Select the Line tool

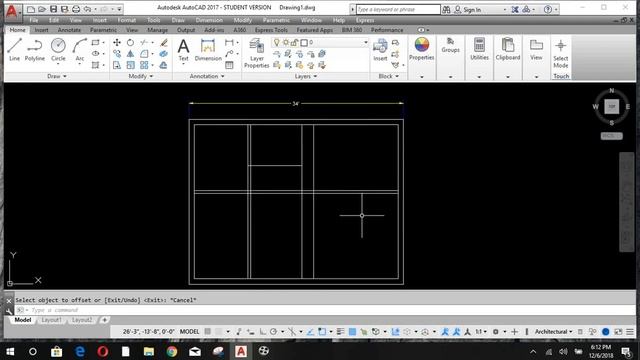pyautogui.click(x=14, y=50)
